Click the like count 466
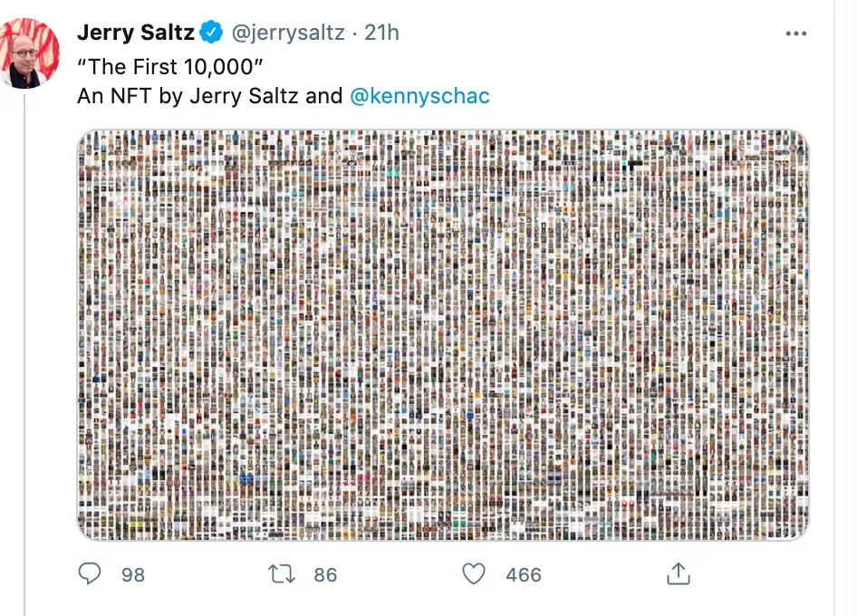857x616 pixels. (524, 574)
